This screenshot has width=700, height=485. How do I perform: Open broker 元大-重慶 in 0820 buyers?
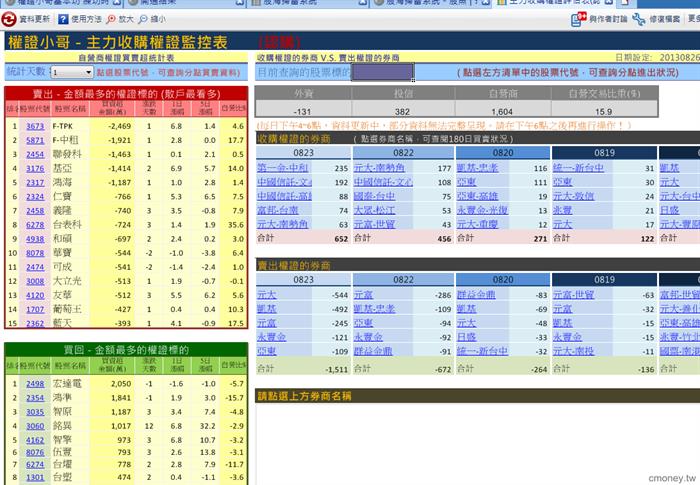(x=477, y=224)
